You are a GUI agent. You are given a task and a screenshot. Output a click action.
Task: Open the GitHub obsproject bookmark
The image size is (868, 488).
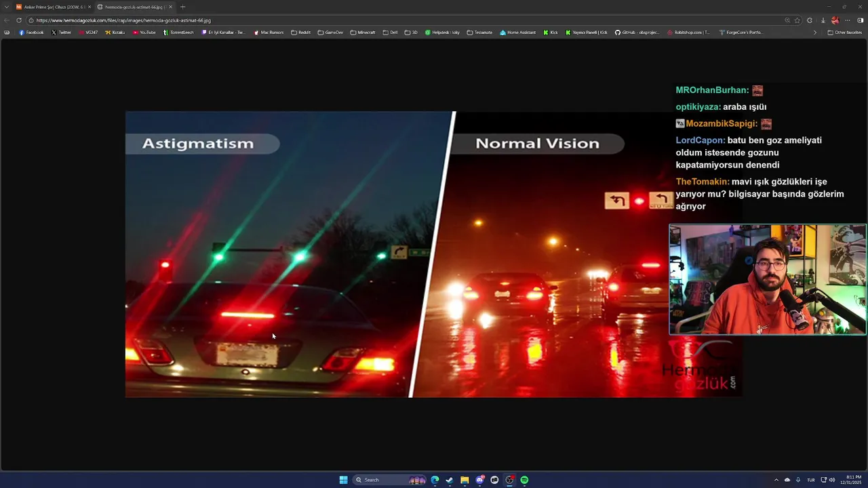coord(637,33)
